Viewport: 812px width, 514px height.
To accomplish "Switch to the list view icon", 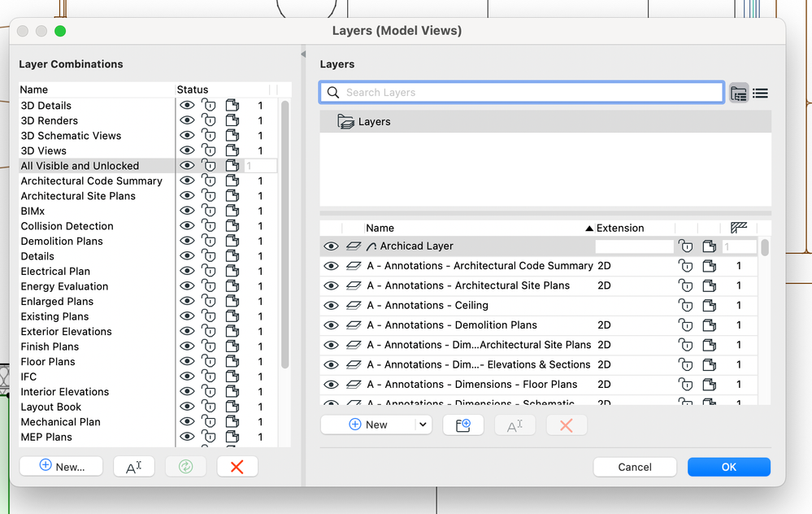I will pos(760,93).
